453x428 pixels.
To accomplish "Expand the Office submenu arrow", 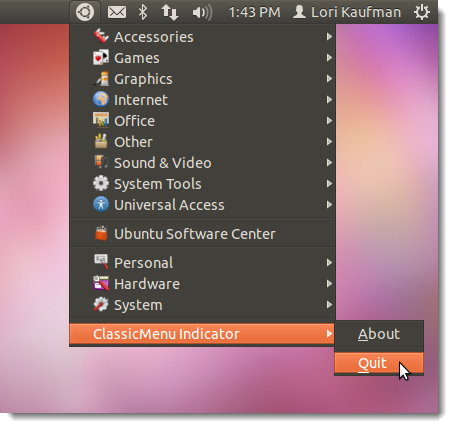I will pyautogui.click(x=329, y=121).
